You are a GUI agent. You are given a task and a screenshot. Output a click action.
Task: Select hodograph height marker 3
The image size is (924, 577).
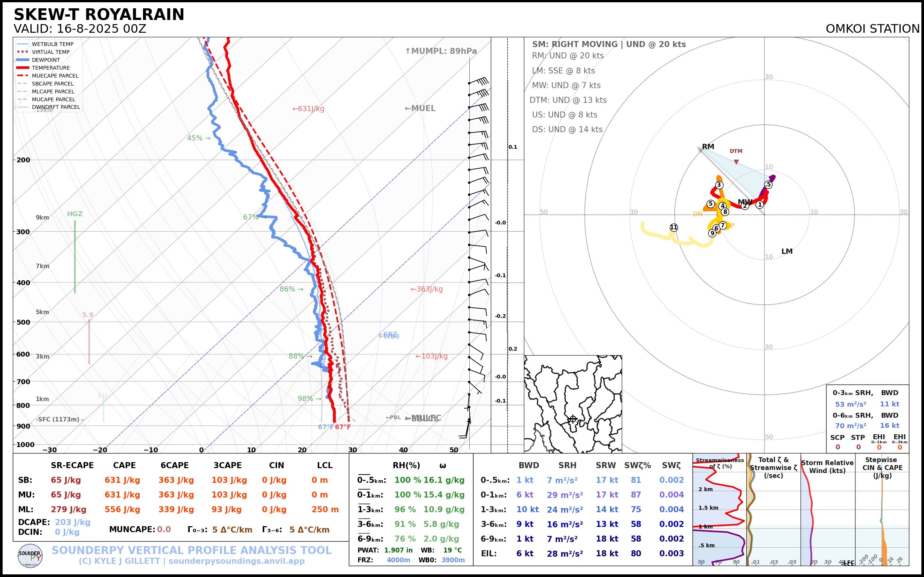(x=719, y=185)
